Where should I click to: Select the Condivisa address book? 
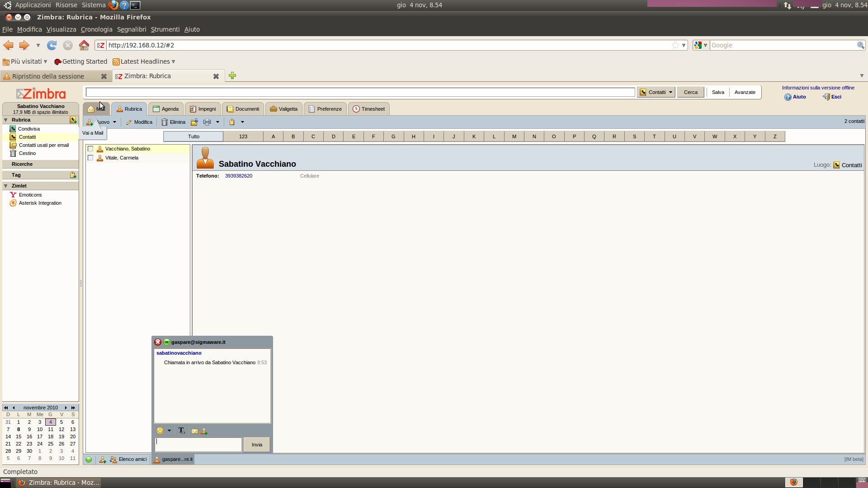click(x=29, y=129)
